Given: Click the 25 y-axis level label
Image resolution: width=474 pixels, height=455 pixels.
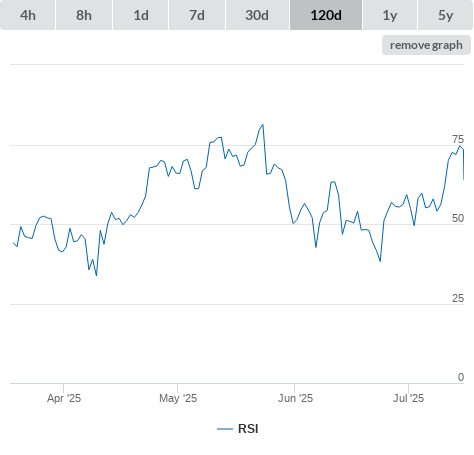Looking at the screenshot, I should click(458, 298).
